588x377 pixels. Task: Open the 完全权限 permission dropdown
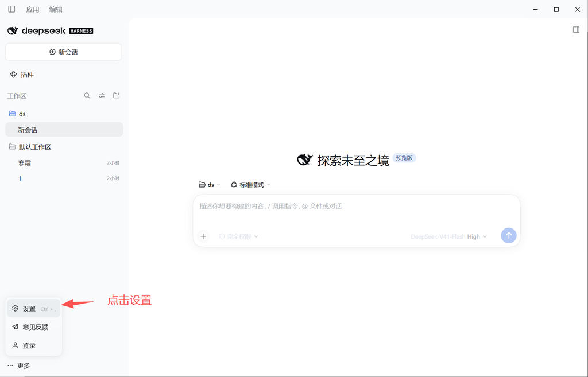[238, 236]
